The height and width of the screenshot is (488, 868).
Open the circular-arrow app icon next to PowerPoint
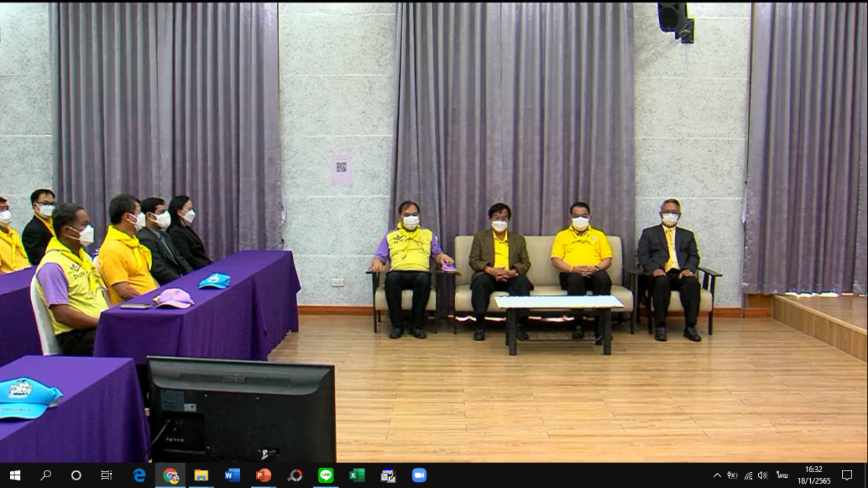coord(294,475)
